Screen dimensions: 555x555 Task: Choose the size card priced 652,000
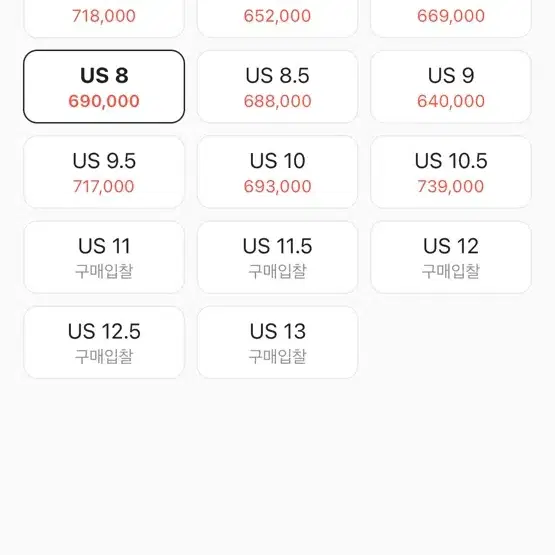pos(278,18)
